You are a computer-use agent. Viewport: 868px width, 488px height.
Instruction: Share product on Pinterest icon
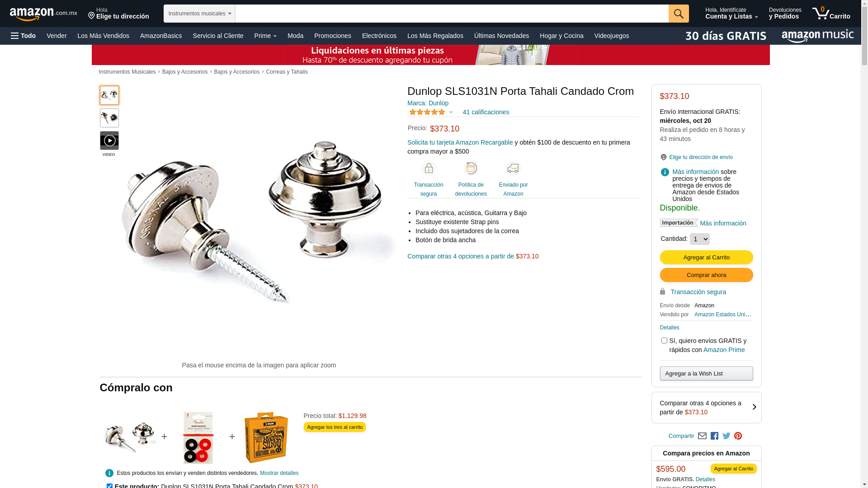pos(738,436)
